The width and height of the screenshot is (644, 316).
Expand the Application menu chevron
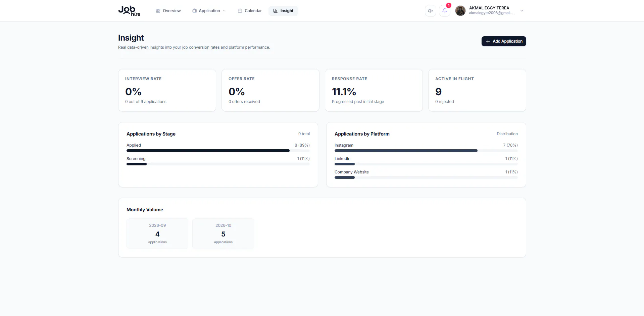(224, 11)
